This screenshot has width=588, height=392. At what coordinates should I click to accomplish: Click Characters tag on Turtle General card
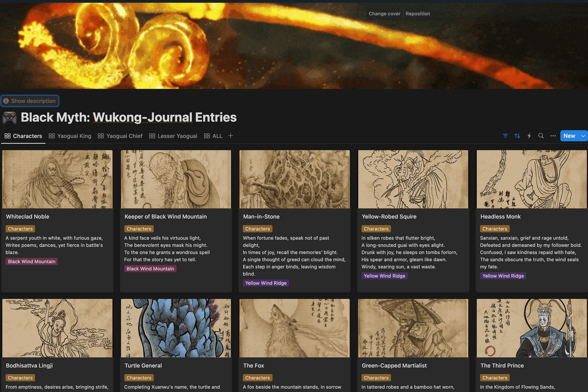click(x=139, y=378)
